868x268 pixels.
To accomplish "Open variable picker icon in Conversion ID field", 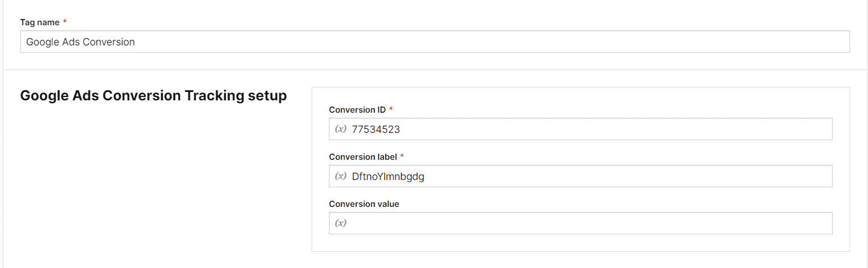I will pos(340,129).
